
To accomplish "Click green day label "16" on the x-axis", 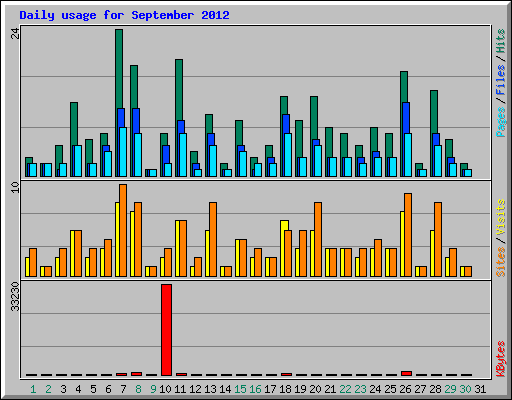I will 255,389.
